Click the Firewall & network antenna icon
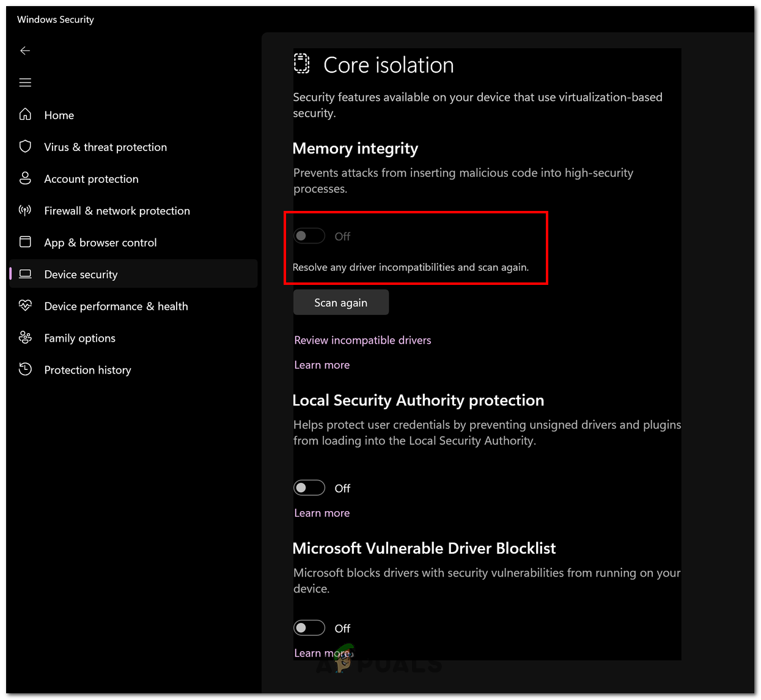 coord(25,210)
